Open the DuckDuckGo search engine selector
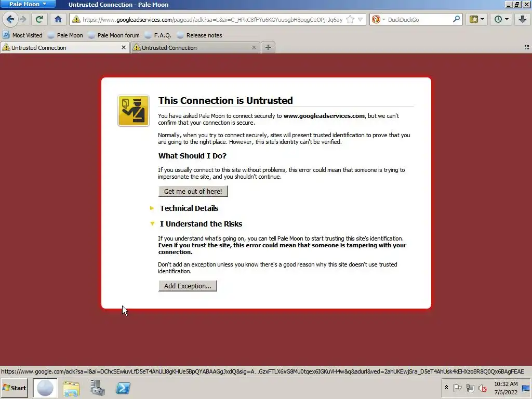This screenshot has width=532, height=399. point(378,19)
